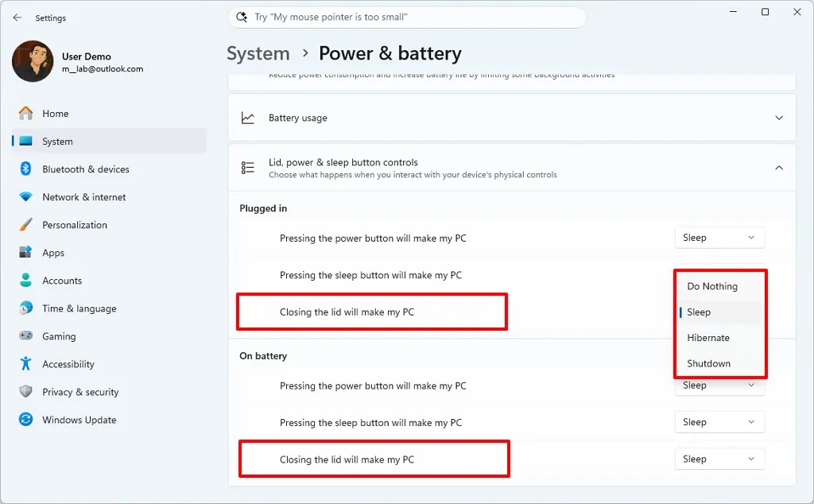Open on-battery closing lid action dropdown
The height and width of the screenshot is (504, 814).
point(719,459)
